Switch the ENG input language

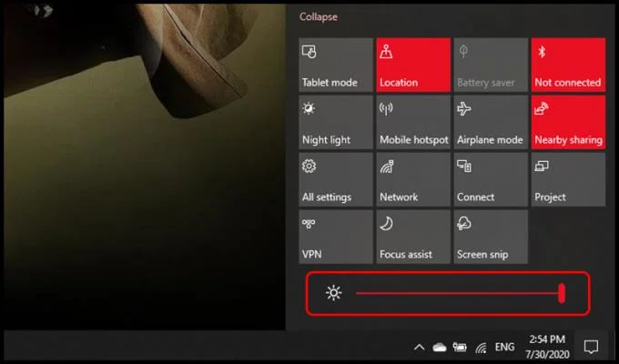click(x=504, y=347)
